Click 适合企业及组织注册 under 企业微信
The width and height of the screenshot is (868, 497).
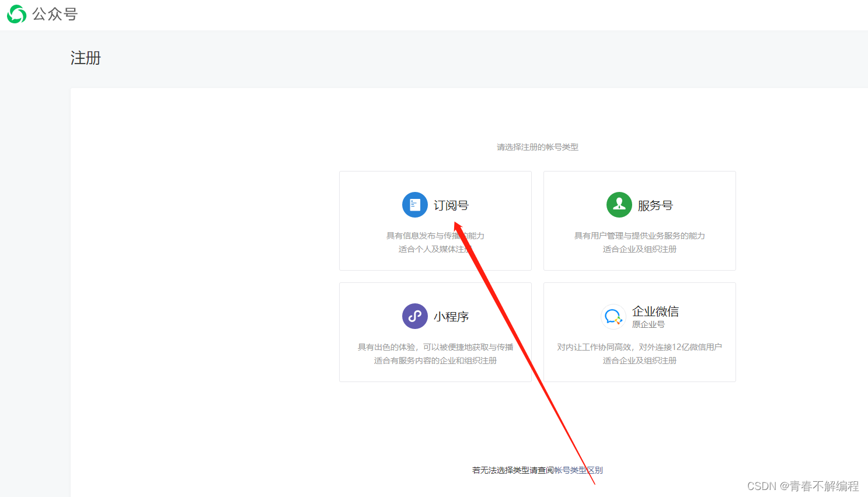640,360
